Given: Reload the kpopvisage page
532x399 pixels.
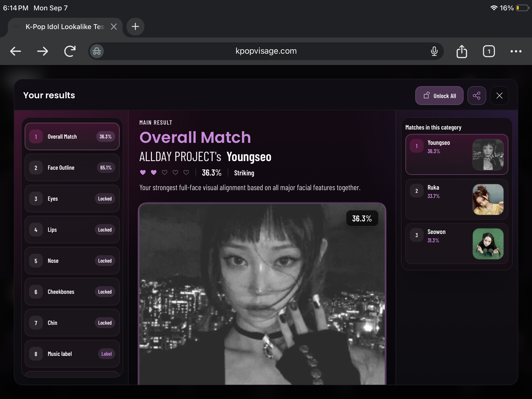Looking at the screenshot, I should pos(70,51).
